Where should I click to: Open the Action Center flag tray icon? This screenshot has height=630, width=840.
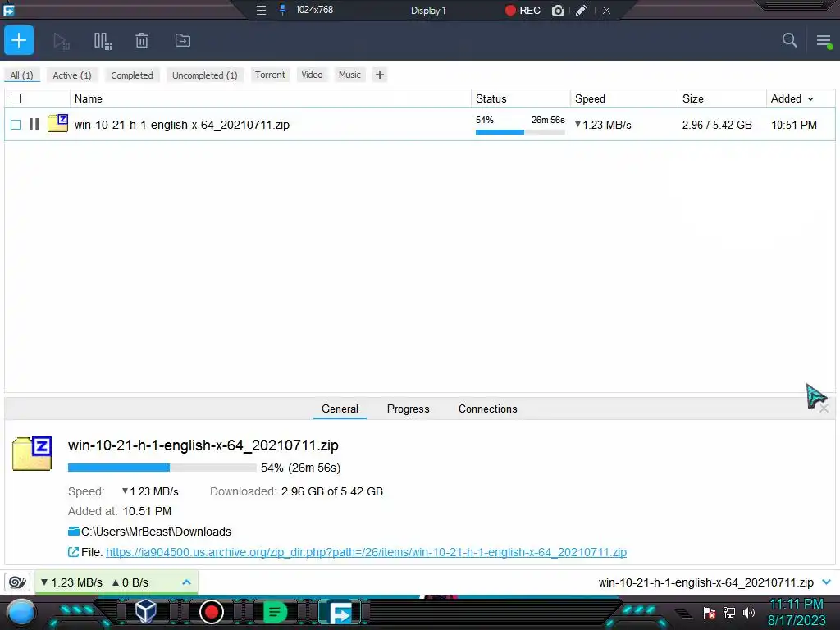click(x=710, y=612)
